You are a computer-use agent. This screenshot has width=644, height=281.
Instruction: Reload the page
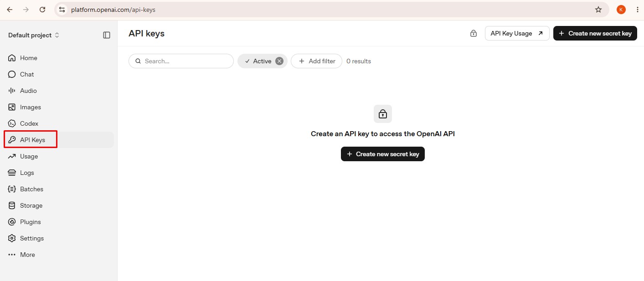tap(42, 10)
